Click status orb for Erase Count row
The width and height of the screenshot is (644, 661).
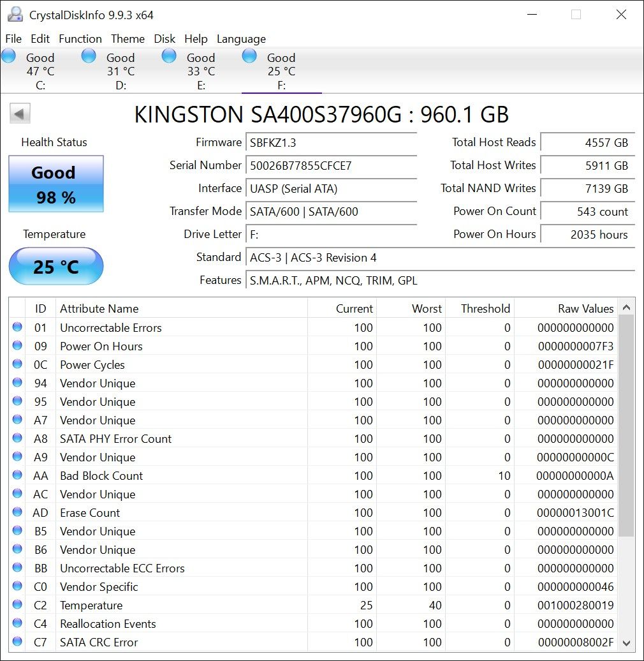coord(17,512)
